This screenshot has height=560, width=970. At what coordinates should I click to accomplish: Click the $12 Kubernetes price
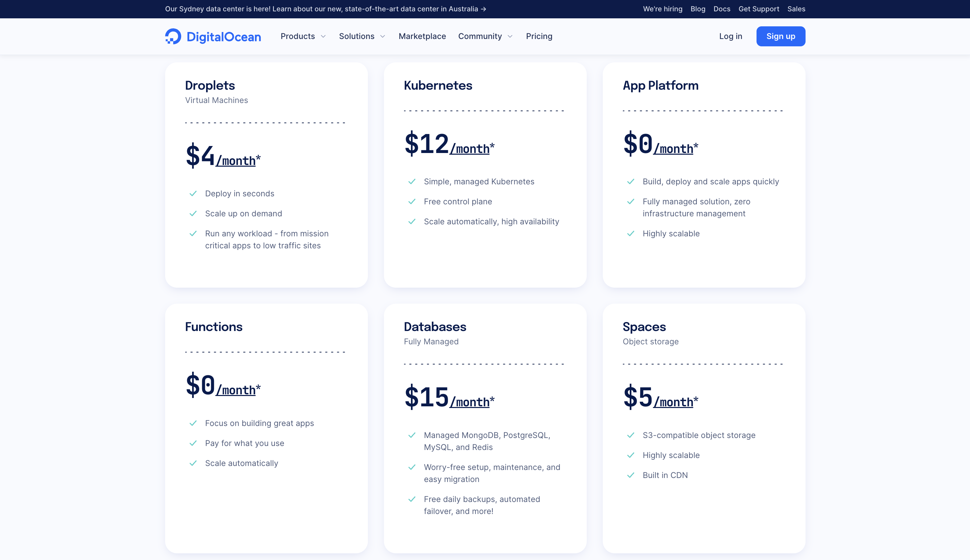427,143
